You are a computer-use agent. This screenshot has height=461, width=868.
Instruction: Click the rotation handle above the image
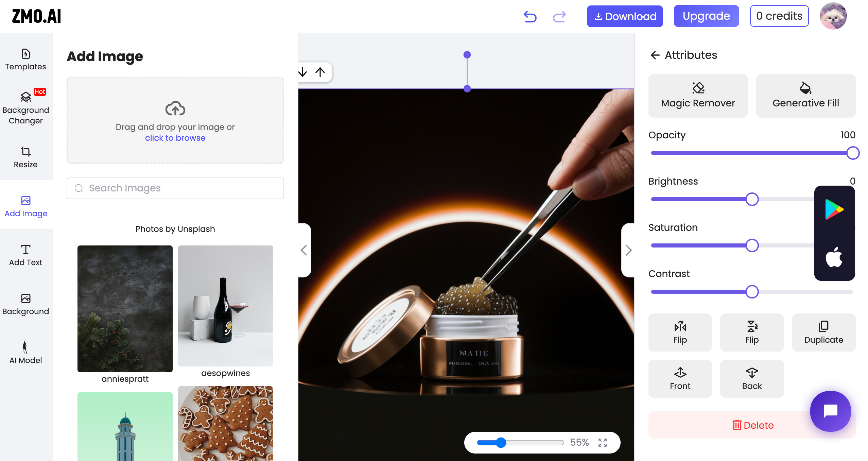(x=467, y=55)
